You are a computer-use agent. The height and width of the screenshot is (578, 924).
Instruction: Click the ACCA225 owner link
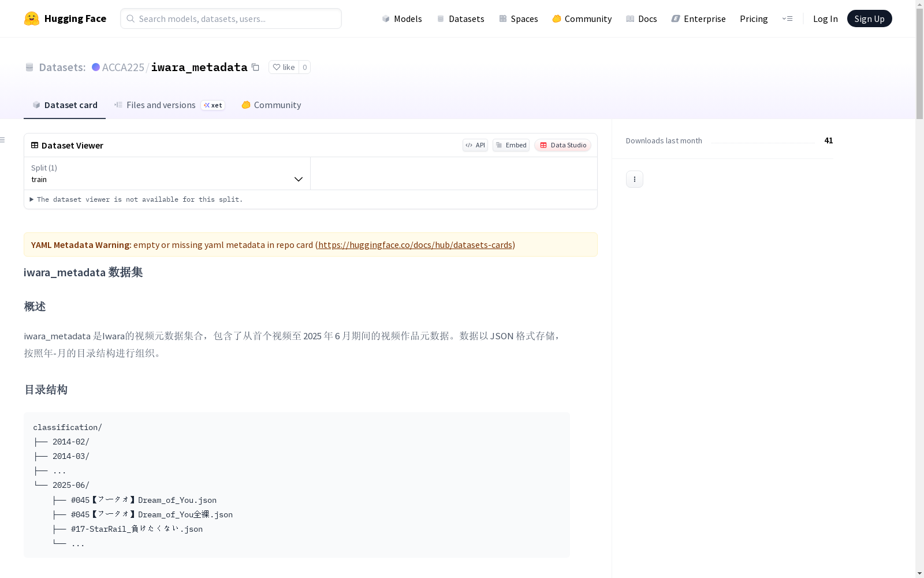click(123, 67)
